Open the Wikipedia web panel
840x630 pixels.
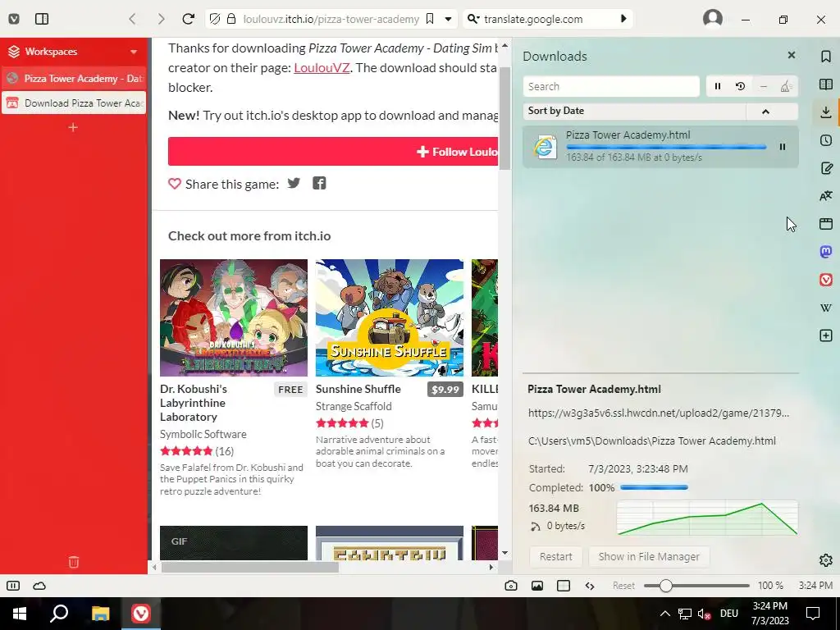pyautogui.click(x=826, y=308)
